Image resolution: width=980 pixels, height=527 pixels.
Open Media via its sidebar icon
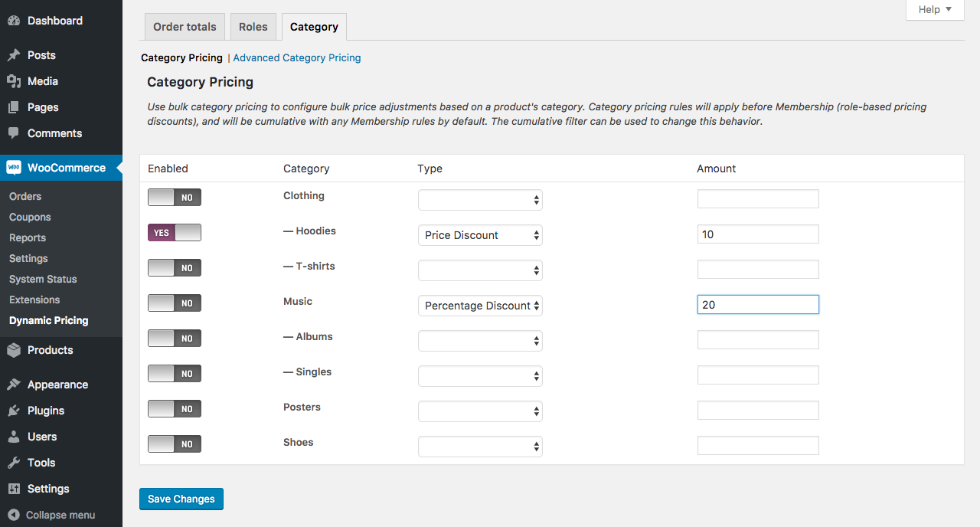coord(14,81)
